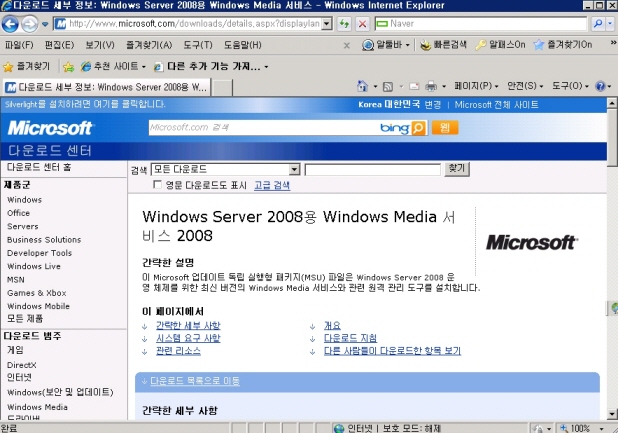Viewport: 618px width, 433px height.
Task: Follow the 관련 리소스 link
Action: [178, 351]
